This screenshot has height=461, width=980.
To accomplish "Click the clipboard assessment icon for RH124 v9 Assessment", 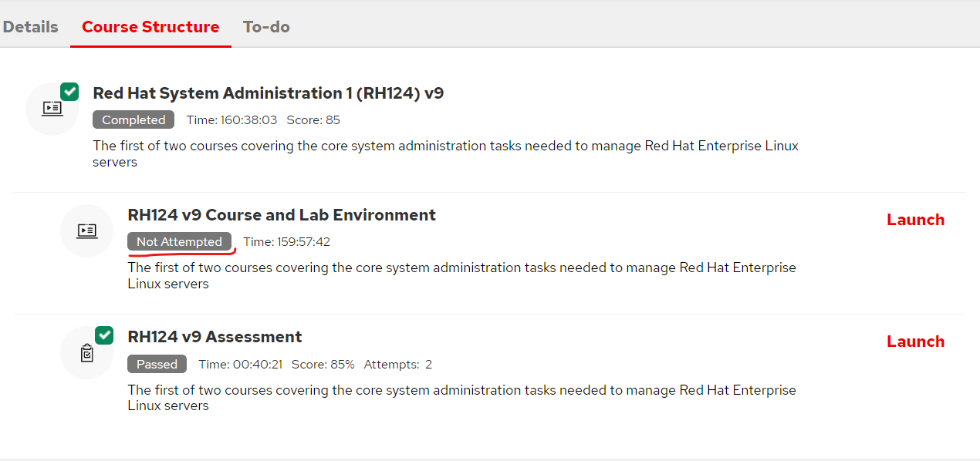I will (x=86, y=352).
